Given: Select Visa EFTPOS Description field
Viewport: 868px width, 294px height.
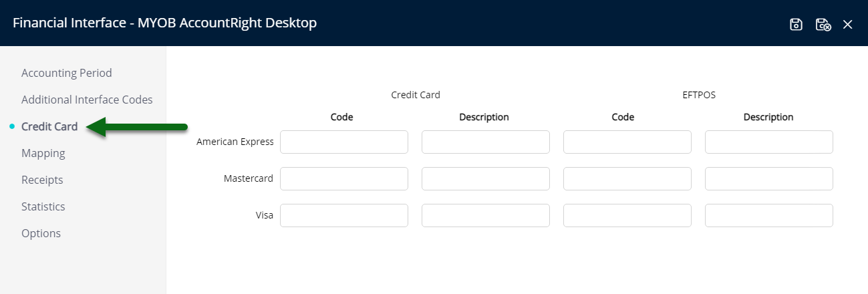Looking at the screenshot, I should [x=769, y=215].
